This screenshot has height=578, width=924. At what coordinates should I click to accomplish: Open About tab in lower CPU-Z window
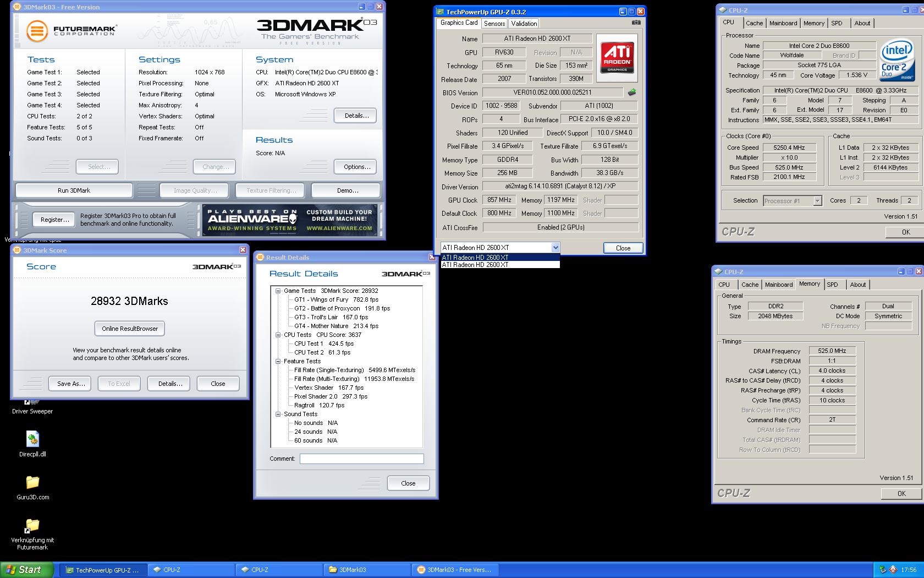coord(857,285)
